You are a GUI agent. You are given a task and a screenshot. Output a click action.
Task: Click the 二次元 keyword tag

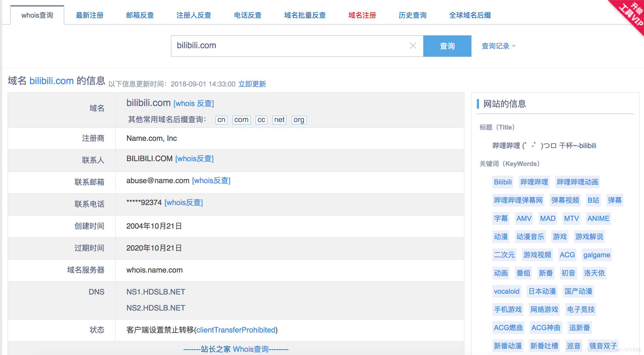tap(504, 255)
